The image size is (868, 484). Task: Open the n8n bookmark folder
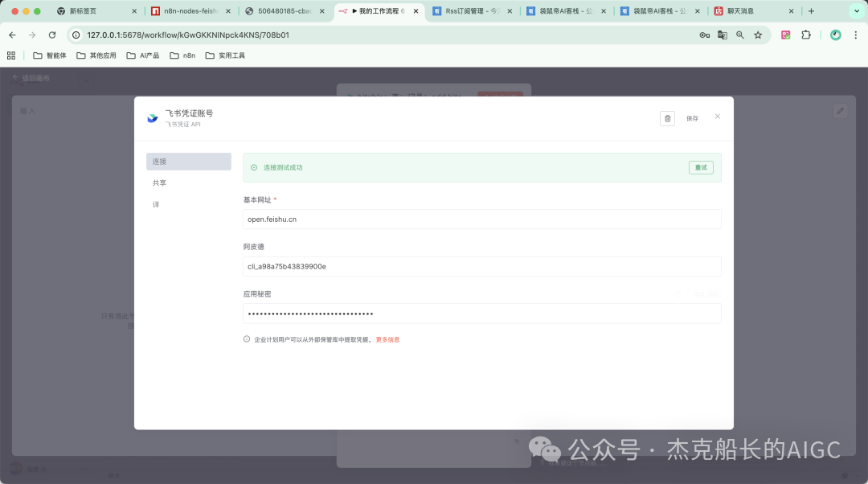pyautogui.click(x=182, y=55)
